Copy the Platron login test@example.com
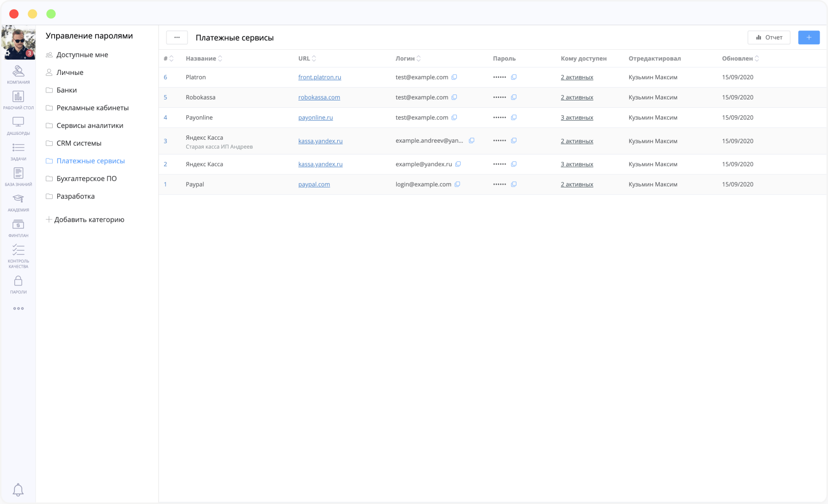 coord(454,77)
